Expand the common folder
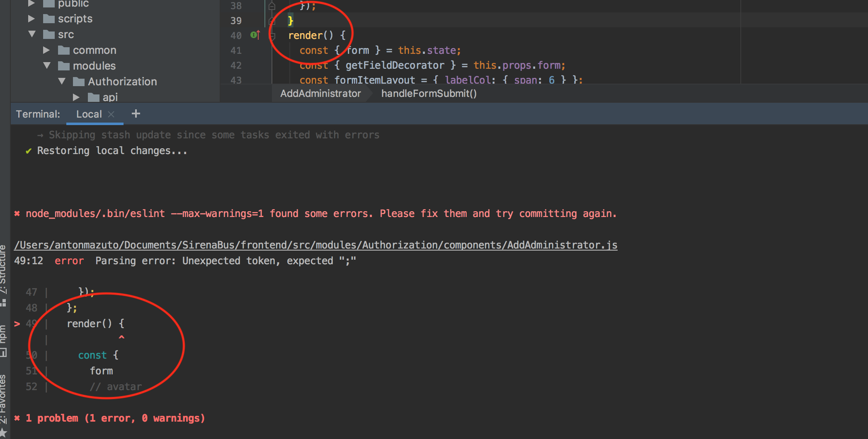 [x=46, y=50]
